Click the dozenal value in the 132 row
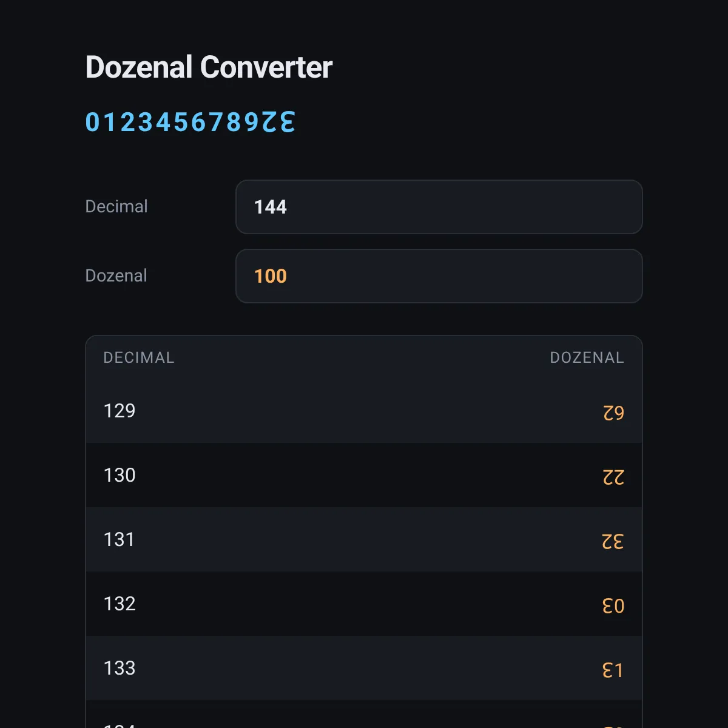Screen dimensions: 728x728 613,605
